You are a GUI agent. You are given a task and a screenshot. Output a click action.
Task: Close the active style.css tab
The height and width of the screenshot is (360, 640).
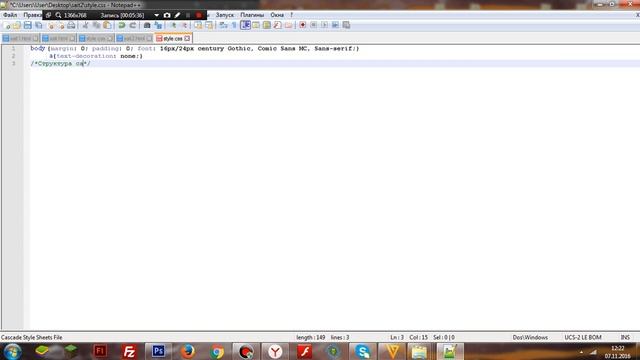point(187,38)
